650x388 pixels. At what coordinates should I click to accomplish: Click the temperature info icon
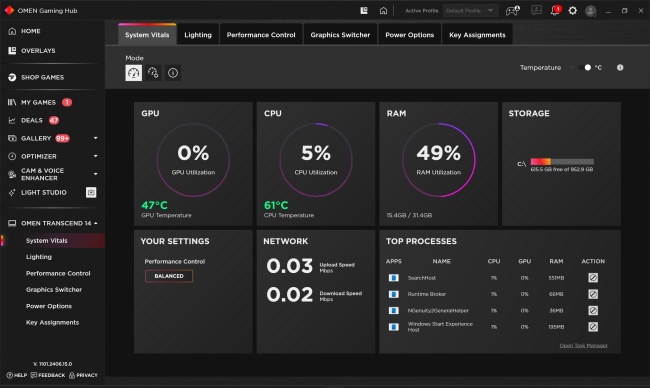click(620, 68)
